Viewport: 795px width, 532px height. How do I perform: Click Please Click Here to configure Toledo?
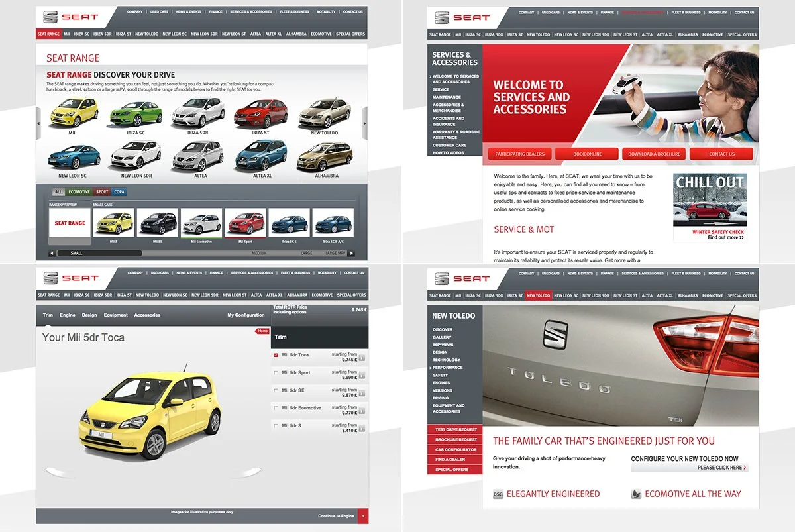tap(690, 468)
